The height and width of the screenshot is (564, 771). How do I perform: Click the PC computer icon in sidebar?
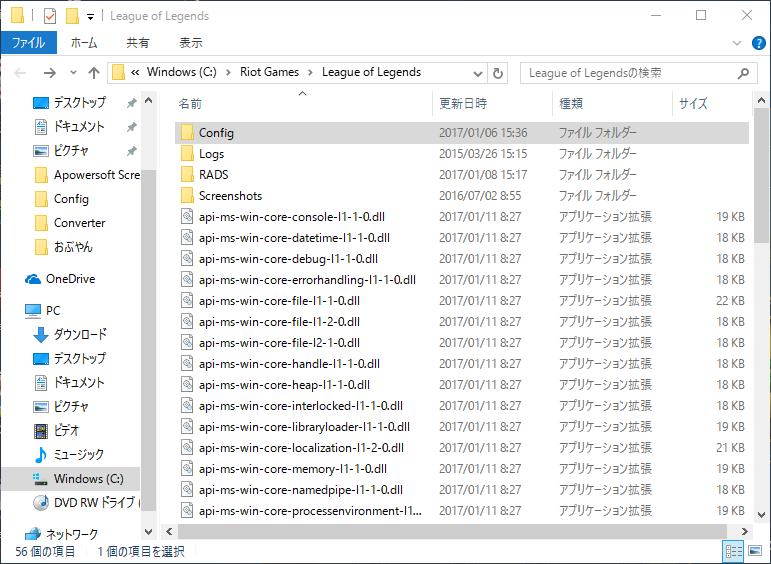[x=33, y=311]
